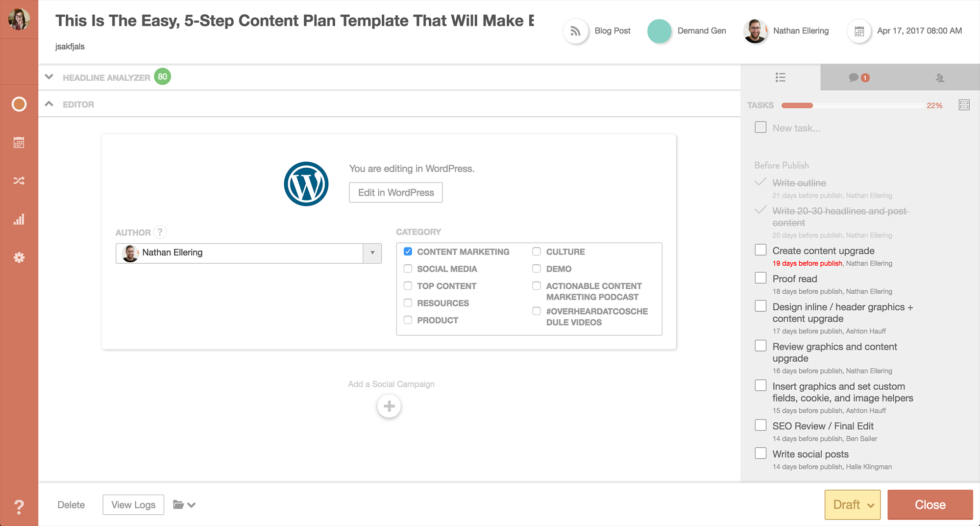Check the Social Media category checkbox

(408, 269)
